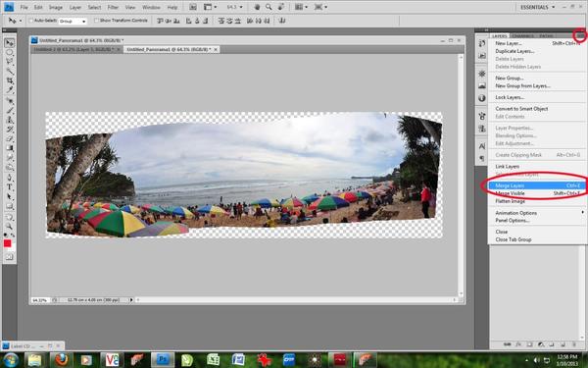Click the red foreground color swatch
The width and height of the screenshot is (588, 368).
(x=7, y=243)
